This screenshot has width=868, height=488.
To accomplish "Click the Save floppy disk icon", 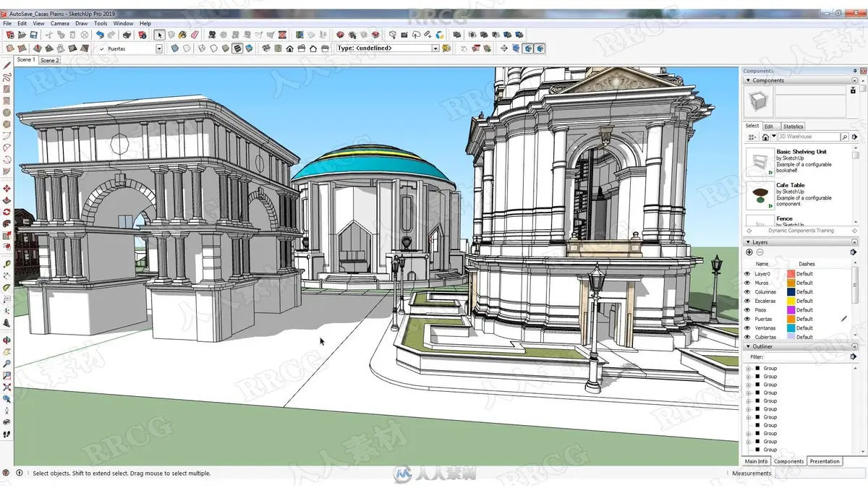I will [33, 34].
